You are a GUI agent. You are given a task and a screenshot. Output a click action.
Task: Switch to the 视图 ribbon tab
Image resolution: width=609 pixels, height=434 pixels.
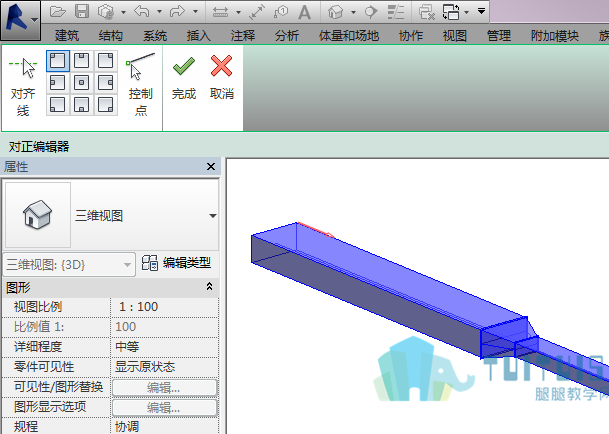[x=454, y=36]
